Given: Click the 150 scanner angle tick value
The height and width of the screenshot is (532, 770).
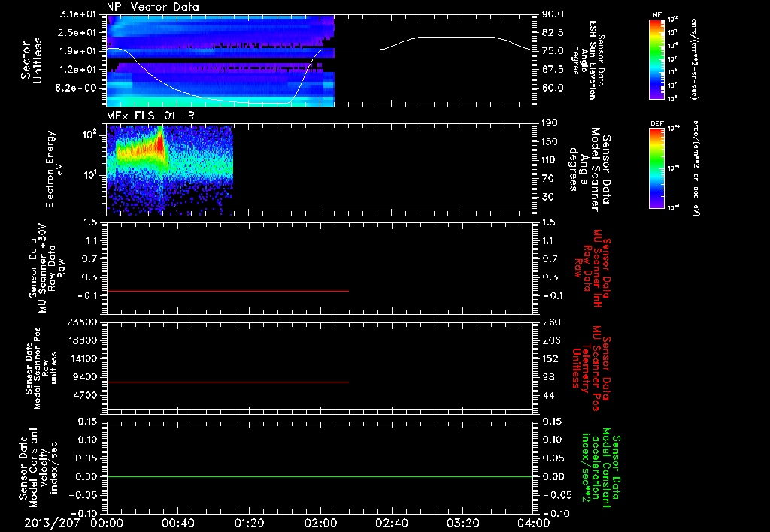Looking at the screenshot, I should [550, 142].
